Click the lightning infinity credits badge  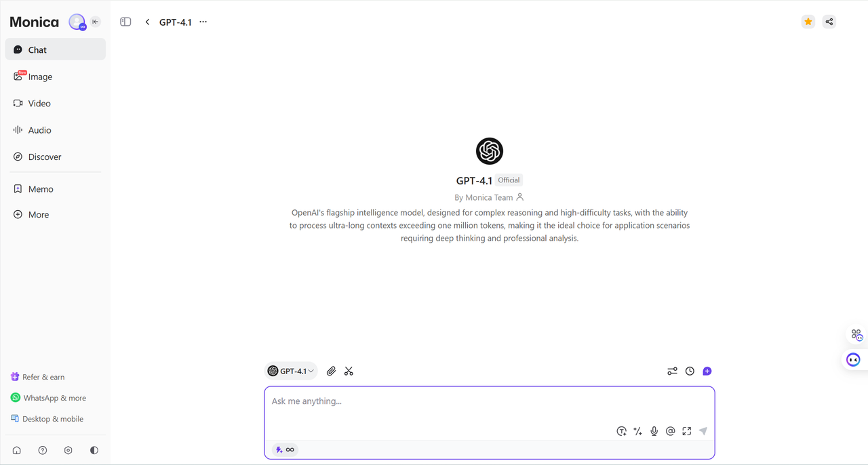(285, 449)
